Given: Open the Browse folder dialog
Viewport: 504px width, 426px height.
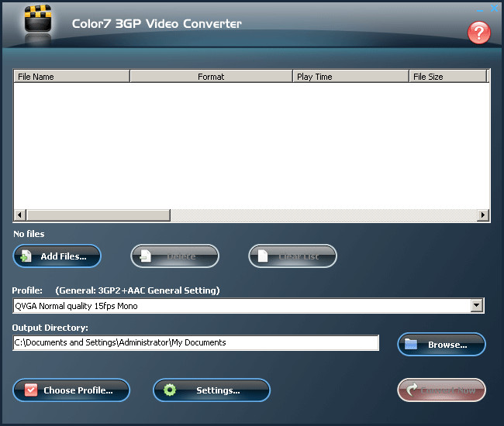Looking at the screenshot, I should click(441, 345).
